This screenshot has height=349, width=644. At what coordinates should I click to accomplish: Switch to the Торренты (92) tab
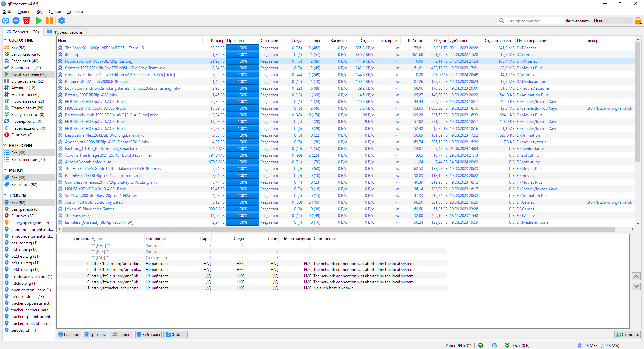click(x=23, y=32)
